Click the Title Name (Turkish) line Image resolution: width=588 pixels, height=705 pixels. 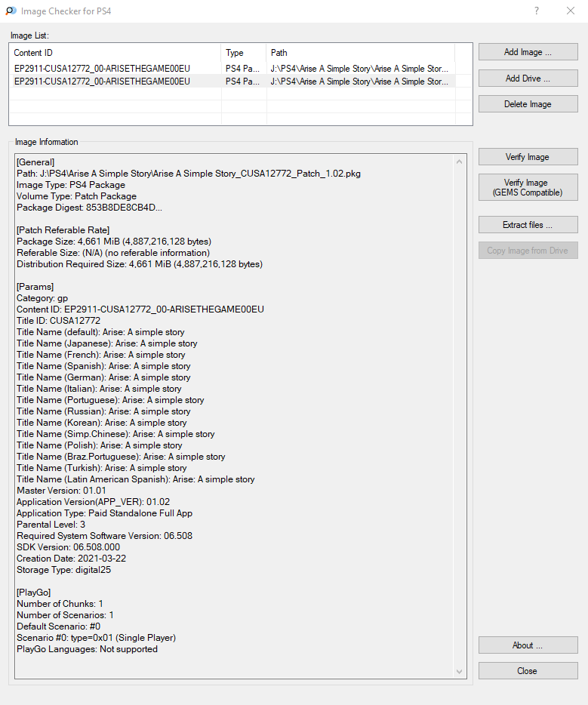102,468
